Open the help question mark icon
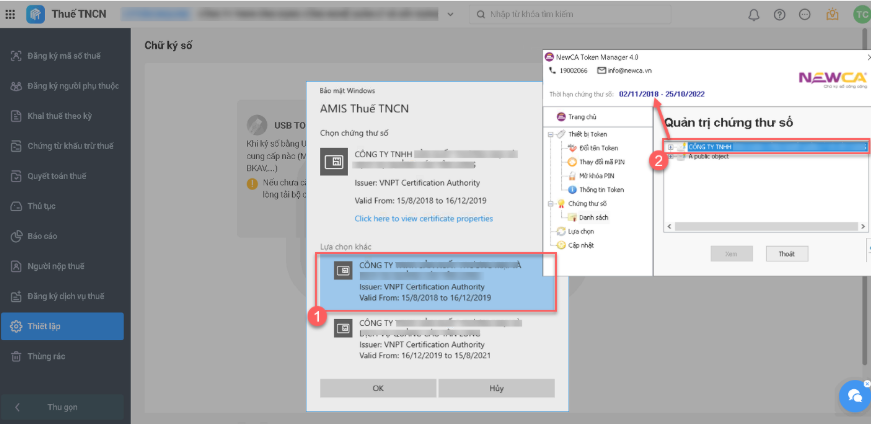The height and width of the screenshot is (424, 871). coord(779,15)
